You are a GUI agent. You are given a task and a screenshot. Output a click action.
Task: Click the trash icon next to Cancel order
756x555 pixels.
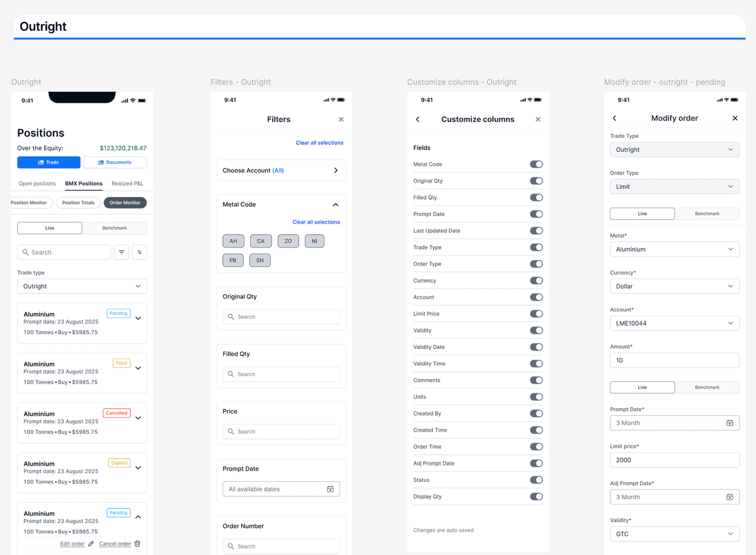point(137,544)
